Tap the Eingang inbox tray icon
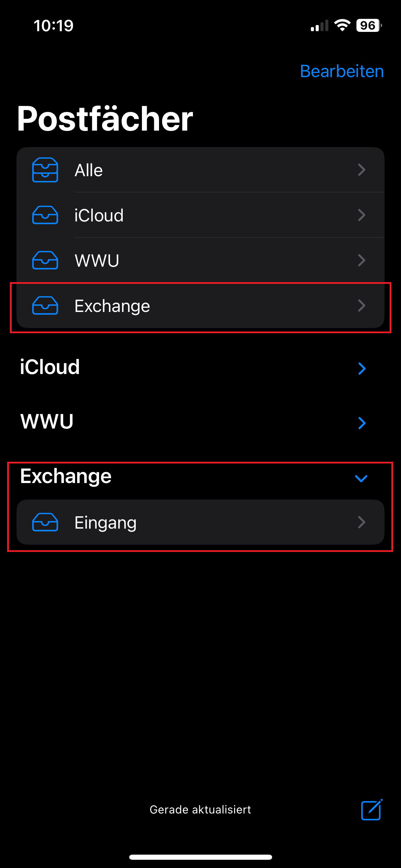 45,522
